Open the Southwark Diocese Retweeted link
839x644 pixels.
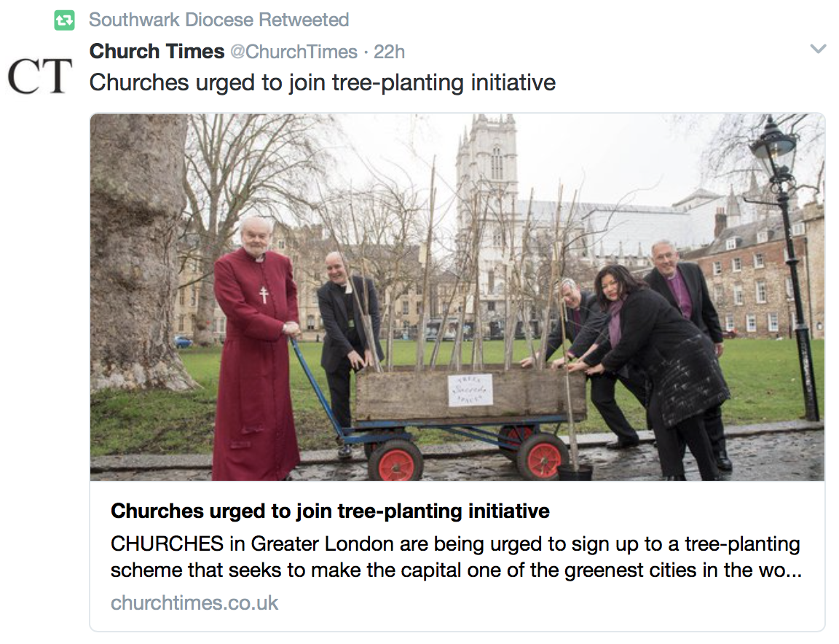(218, 20)
